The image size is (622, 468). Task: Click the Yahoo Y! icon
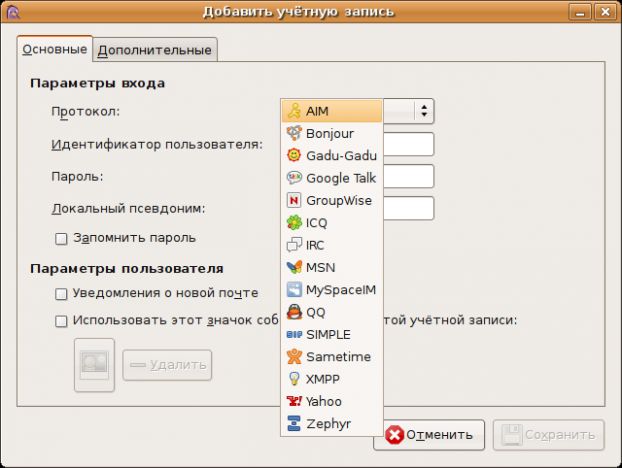[294, 401]
